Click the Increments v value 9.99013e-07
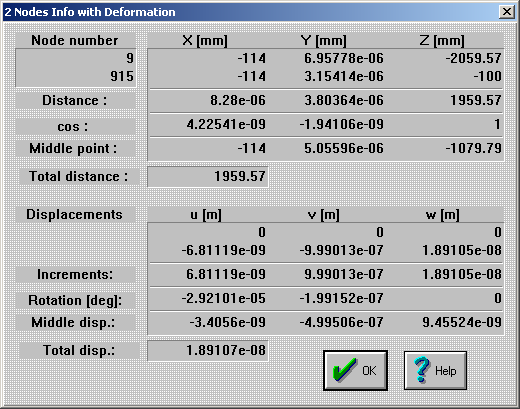The height and width of the screenshot is (409, 520). (x=344, y=274)
